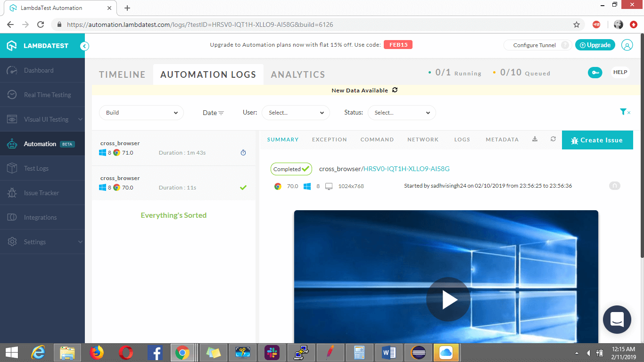Open the Issue Tracker from the sidebar
644x362 pixels.
[x=41, y=193]
